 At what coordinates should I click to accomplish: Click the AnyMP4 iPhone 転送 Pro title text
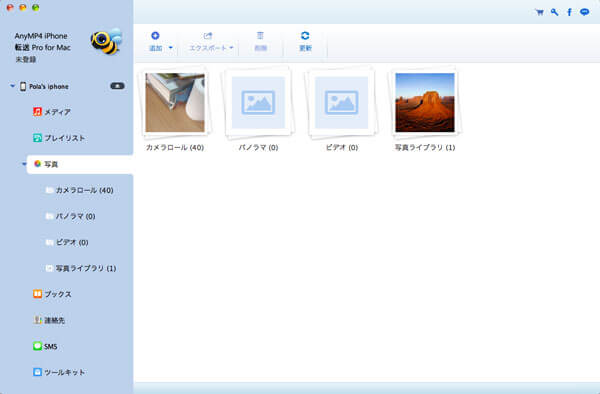pyautogui.click(x=42, y=42)
